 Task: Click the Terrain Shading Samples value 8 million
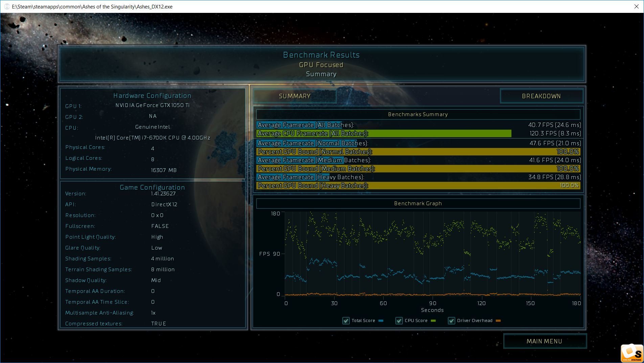pos(163,270)
